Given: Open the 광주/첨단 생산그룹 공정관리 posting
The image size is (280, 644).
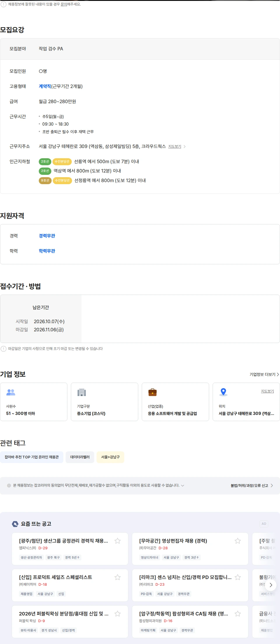Looking at the screenshot, I should pyautogui.click(x=64, y=541).
